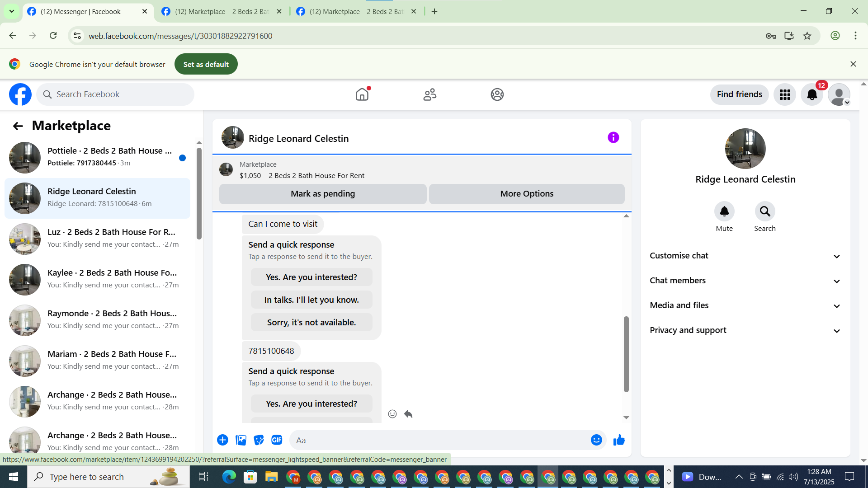This screenshot has height=488, width=868.
Task: Open the emoji picker in message box
Action: [x=596, y=440]
